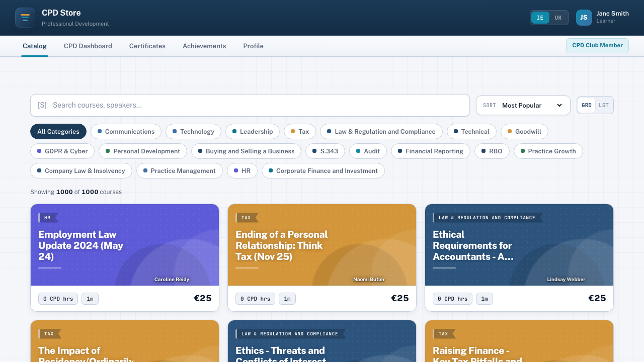
Task: Open Ending of a Personal Relationship course
Action: click(322, 257)
